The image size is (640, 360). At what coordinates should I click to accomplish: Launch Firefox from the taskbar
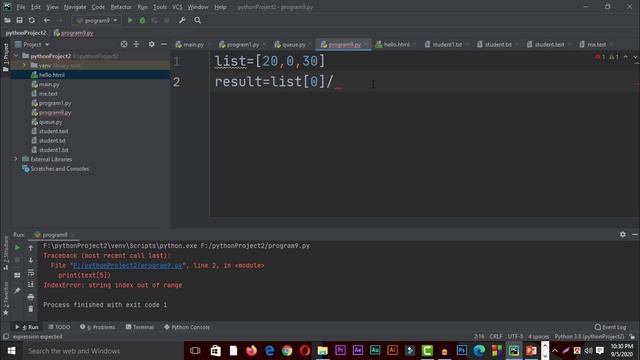[251, 351]
